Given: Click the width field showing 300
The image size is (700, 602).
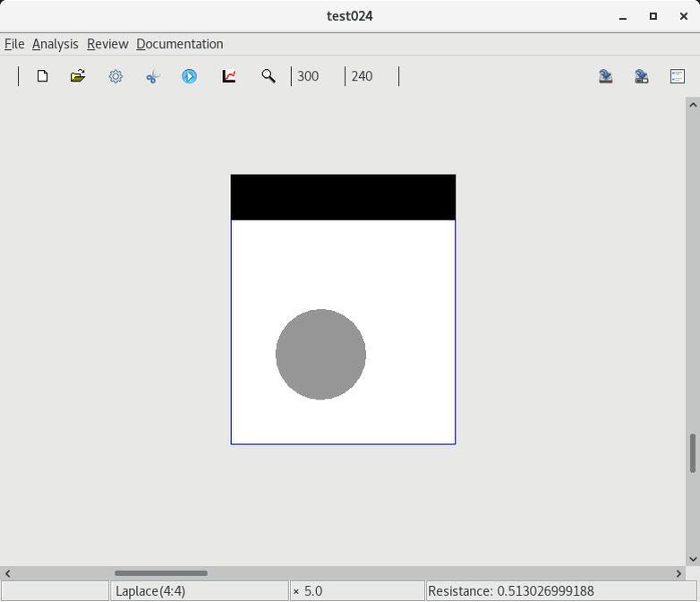Looking at the screenshot, I should 317,76.
